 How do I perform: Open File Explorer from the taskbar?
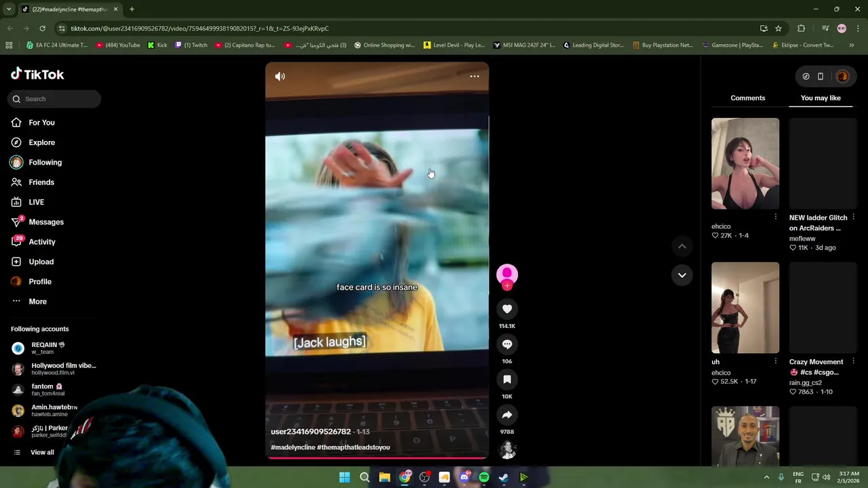coord(384,478)
